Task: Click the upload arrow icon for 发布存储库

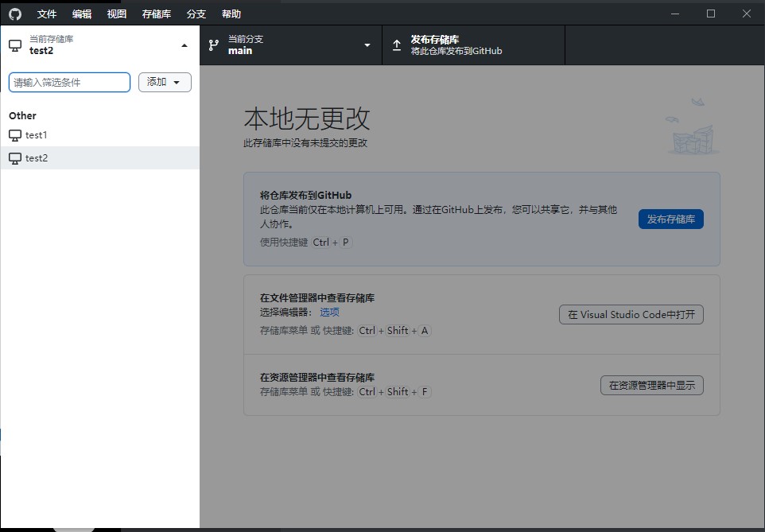Action: [397, 45]
